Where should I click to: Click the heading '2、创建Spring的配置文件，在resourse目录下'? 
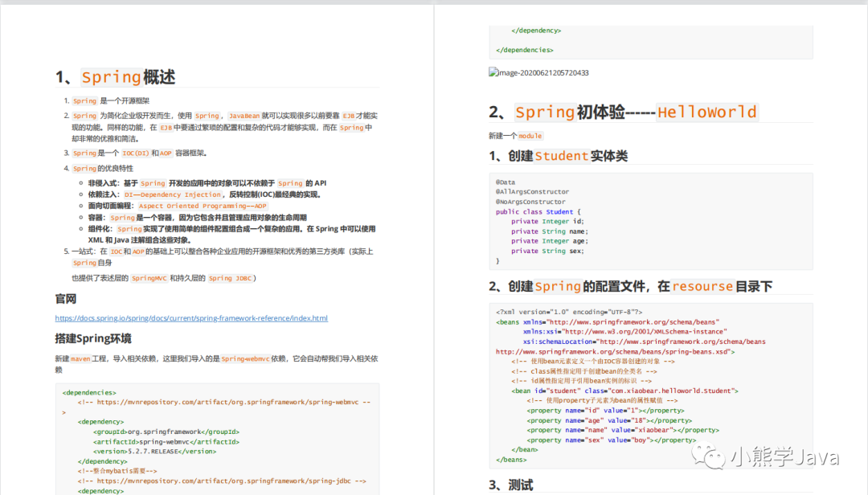click(x=631, y=286)
